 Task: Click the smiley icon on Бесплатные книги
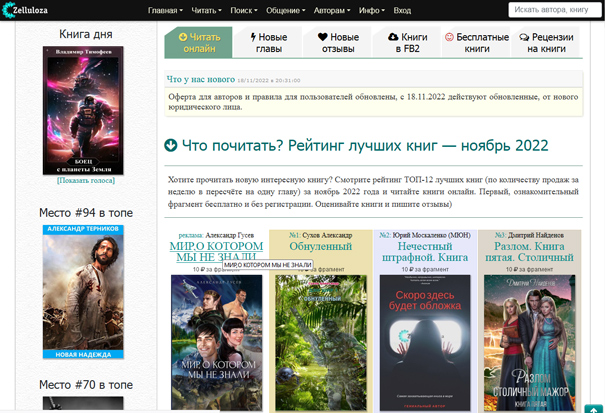click(449, 37)
